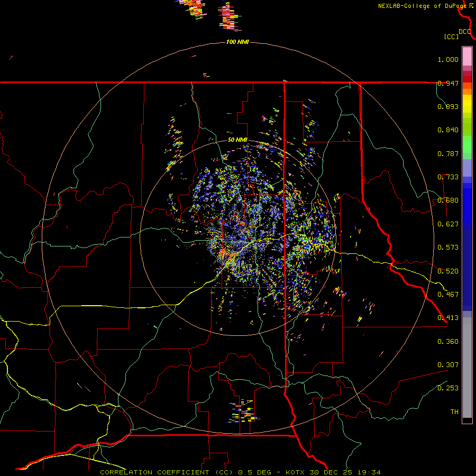Click the Correlation Coefficient KOTX caption line

[x=240, y=472]
